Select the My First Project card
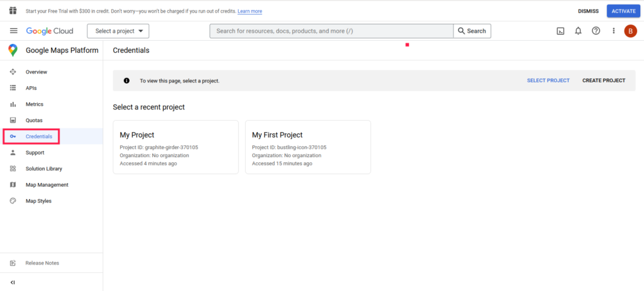The width and height of the screenshot is (644, 291). click(308, 147)
